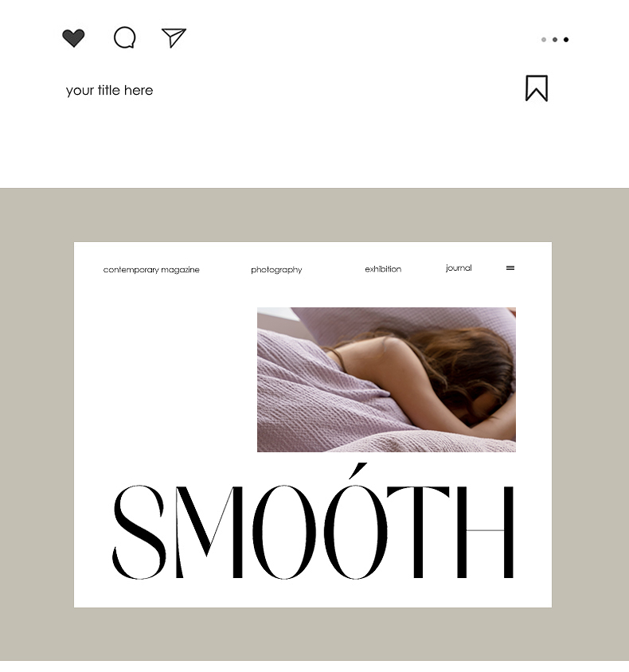Click the first letter T in SMOOTH

tap(418, 532)
